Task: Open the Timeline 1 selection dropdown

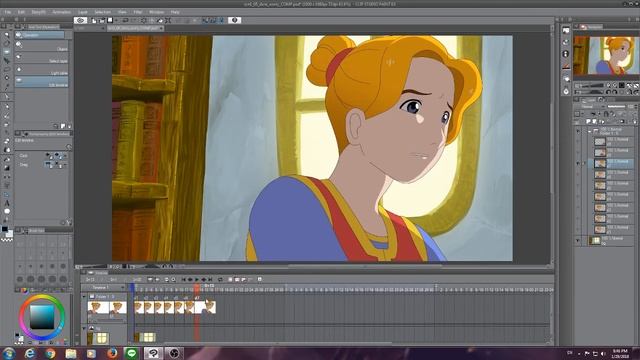Action: click(x=122, y=288)
